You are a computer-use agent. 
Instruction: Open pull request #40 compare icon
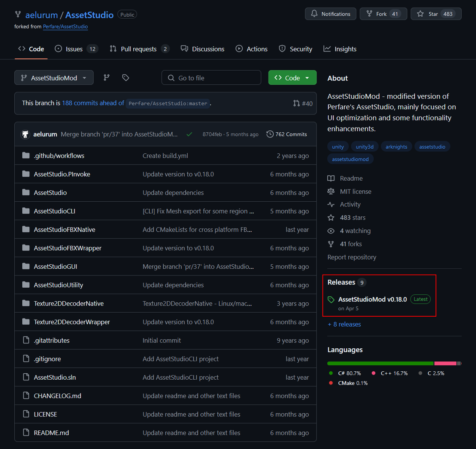[296, 103]
